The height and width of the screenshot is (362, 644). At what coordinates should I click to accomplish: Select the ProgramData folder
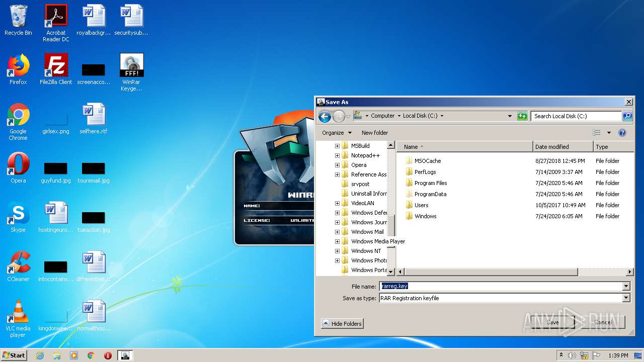[426, 194]
